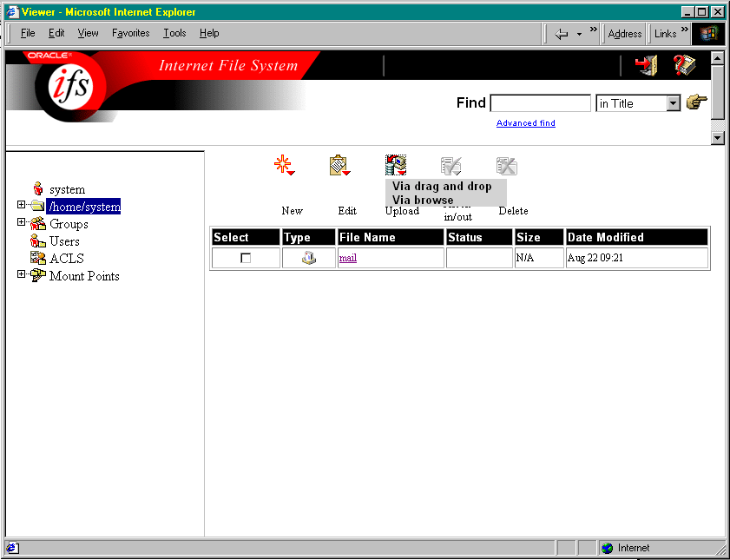Expand the Mount Points tree node

pyautogui.click(x=21, y=274)
